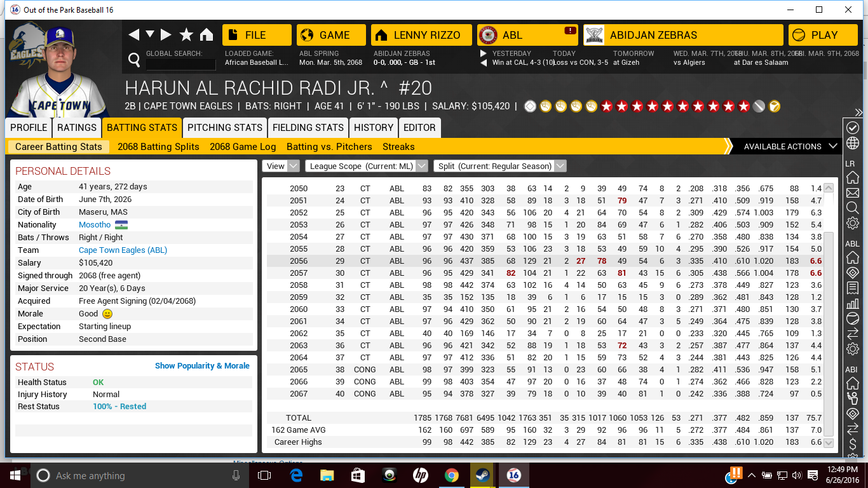Click the home icon beside the star
This screenshot has height=488, width=868.
(207, 35)
